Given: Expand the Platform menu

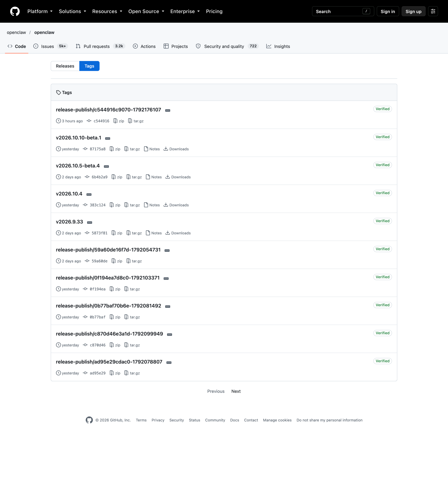Looking at the screenshot, I should pyautogui.click(x=40, y=11).
